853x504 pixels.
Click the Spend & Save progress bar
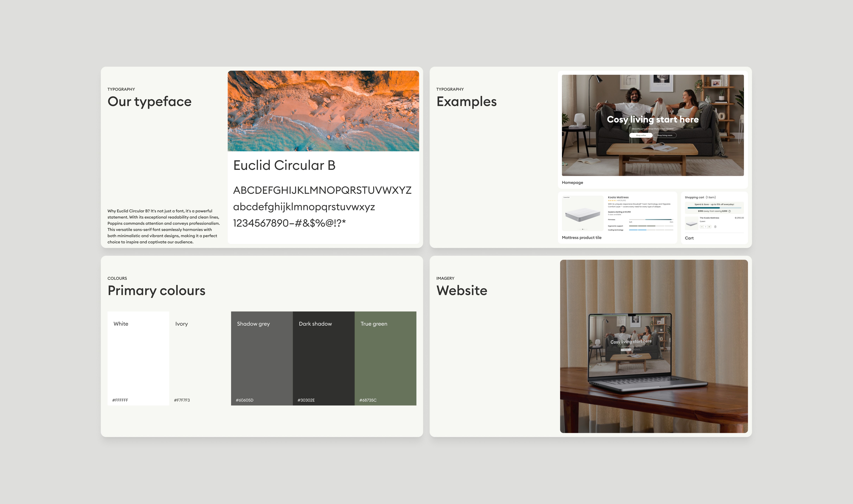(713, 208)
